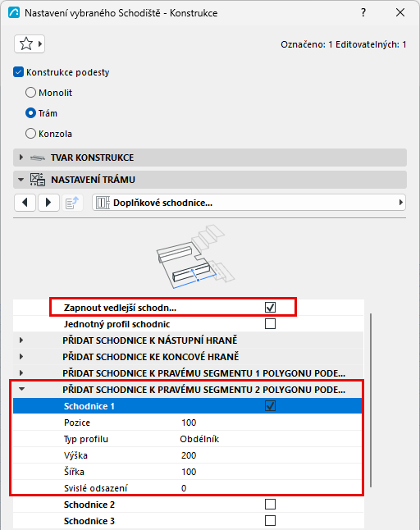Click the Šířka parameter label
This screenshot has width=420, height=530.
(x=74, y=472)
